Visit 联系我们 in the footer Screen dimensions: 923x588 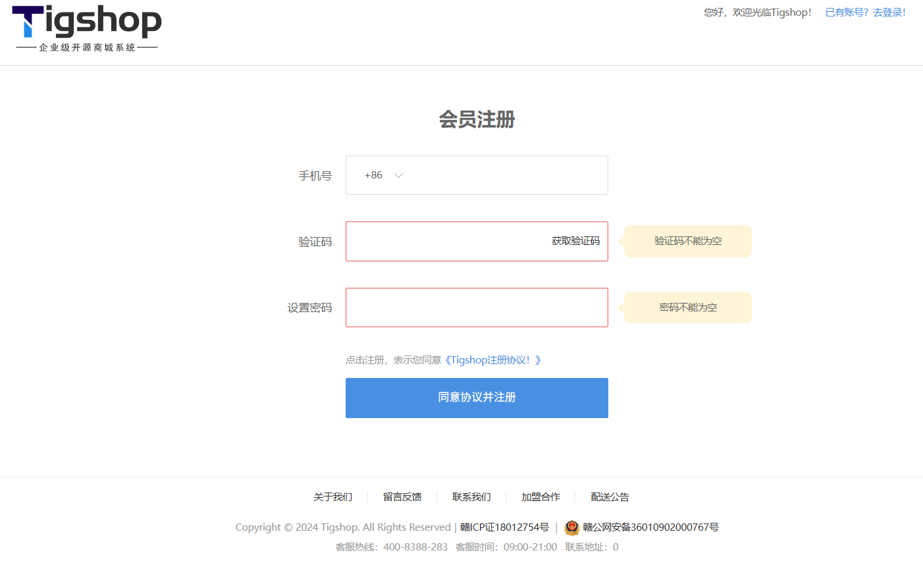click(471, 497)
